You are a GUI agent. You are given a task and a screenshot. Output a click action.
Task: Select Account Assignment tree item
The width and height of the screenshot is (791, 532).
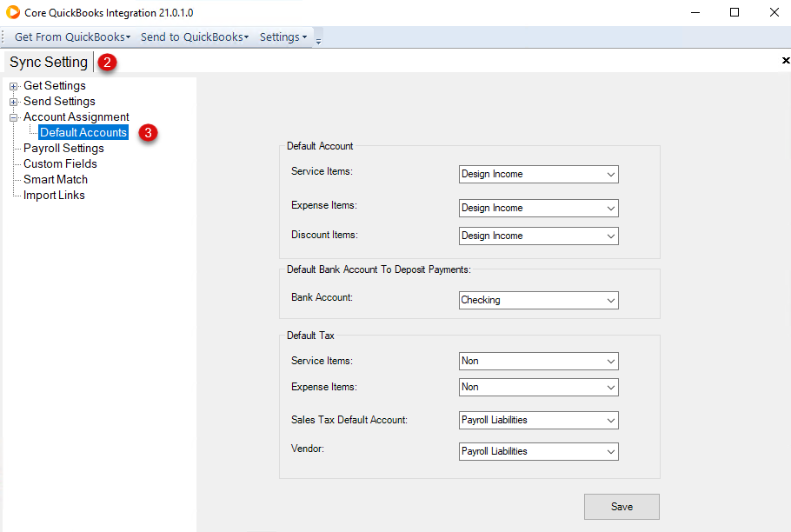click(x=76, y=117)
